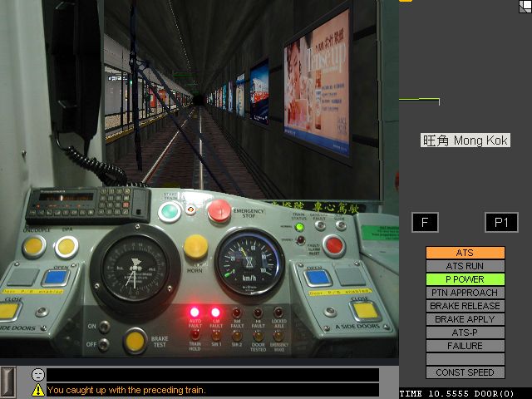Click the P1 power notch indicator
The width and height of the screenshot is (532, 399).
500,223
